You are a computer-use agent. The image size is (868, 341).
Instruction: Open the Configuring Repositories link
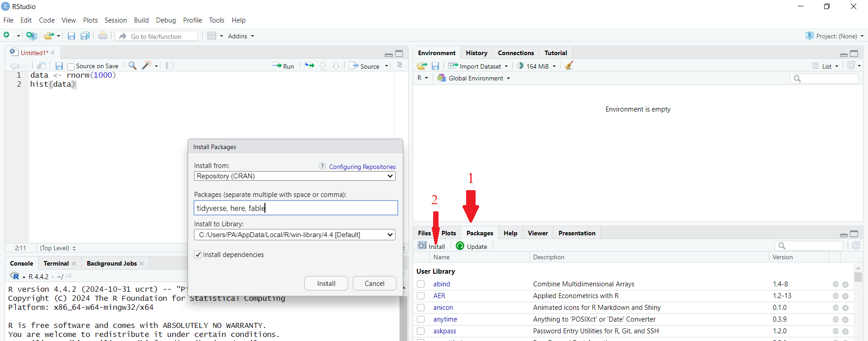tap(362, 167)
